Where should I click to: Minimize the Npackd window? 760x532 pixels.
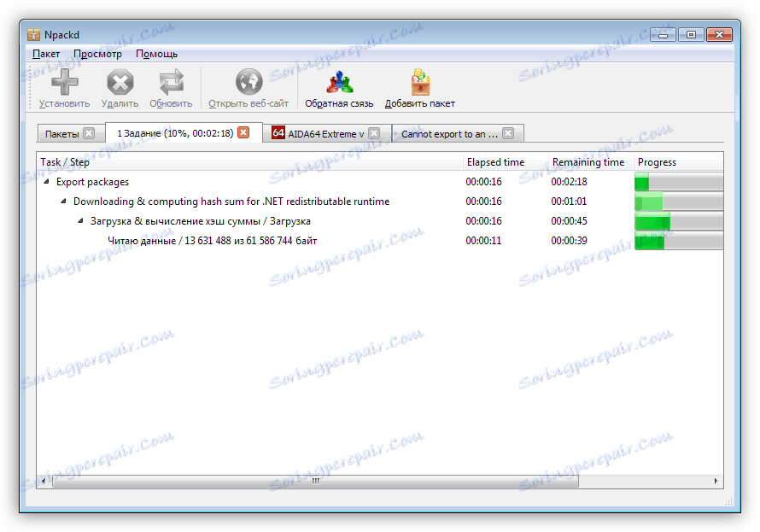(x=663, y=35)
